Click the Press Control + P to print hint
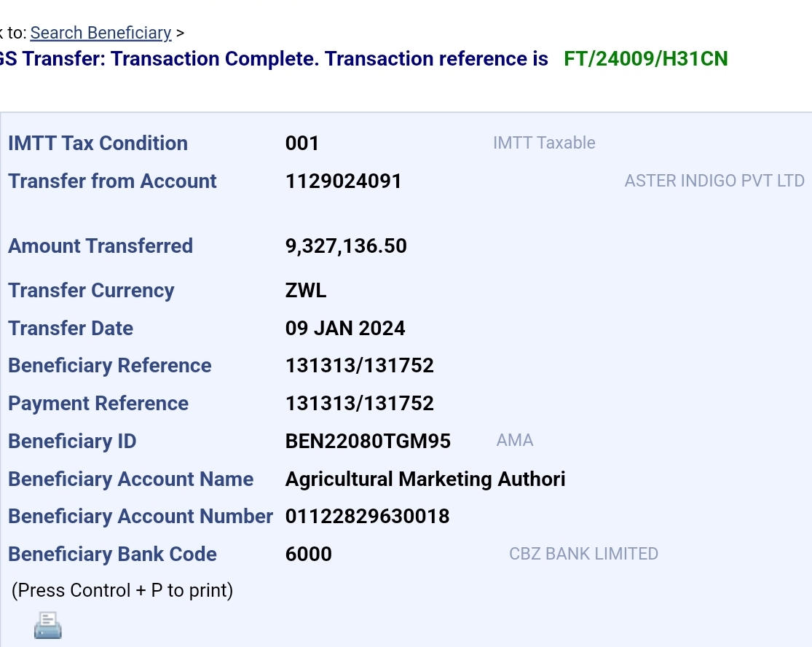Screen dimensions: 812x647 click(122, 590)
